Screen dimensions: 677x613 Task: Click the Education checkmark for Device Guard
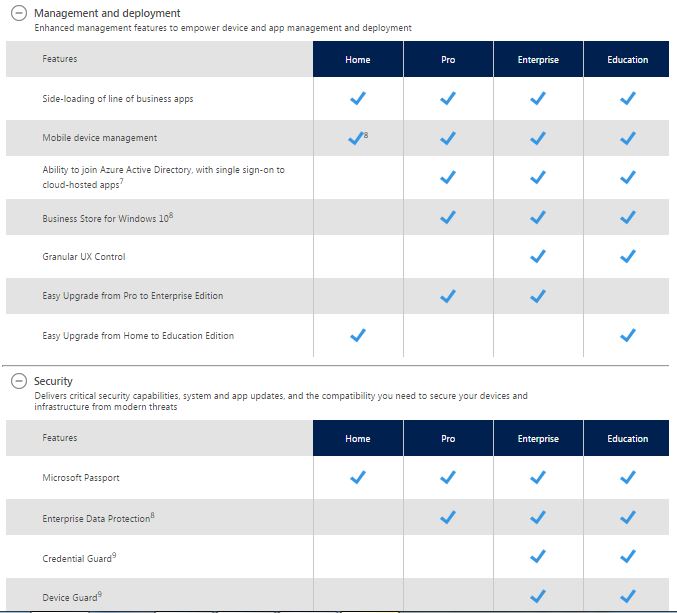pos(628,596)
